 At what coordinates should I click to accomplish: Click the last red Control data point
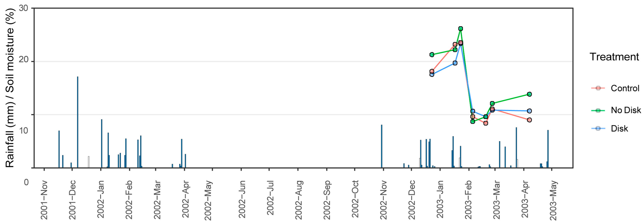pyautogui.click(x=529, y=120)
